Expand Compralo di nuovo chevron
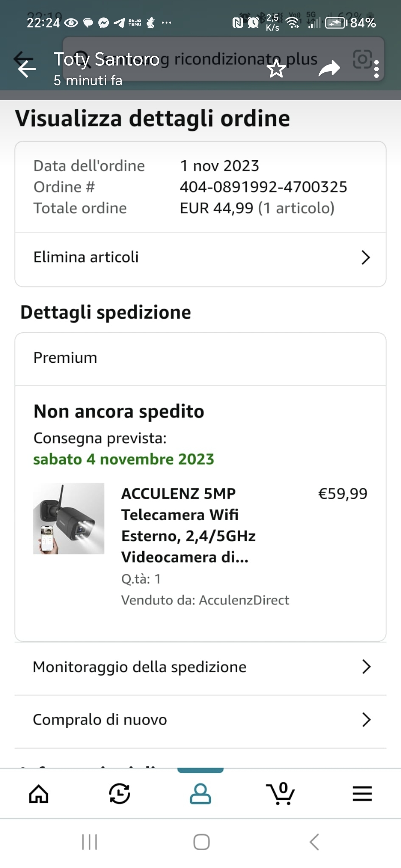Screen dimensions: 401x868 (366, 720)
